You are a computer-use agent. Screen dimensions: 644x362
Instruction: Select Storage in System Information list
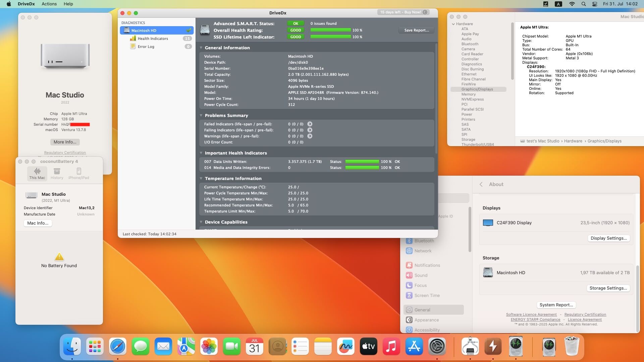pyautogui.click(x=468, y=140)
